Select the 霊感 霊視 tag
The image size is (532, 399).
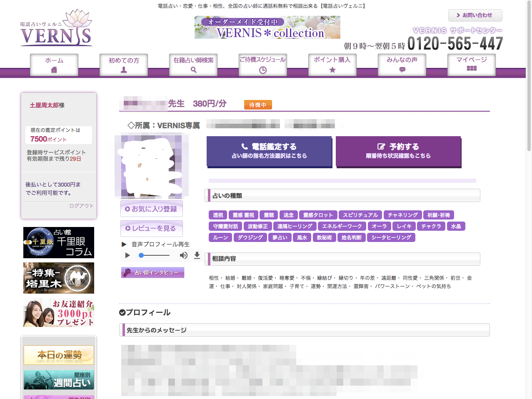[243, 215]
